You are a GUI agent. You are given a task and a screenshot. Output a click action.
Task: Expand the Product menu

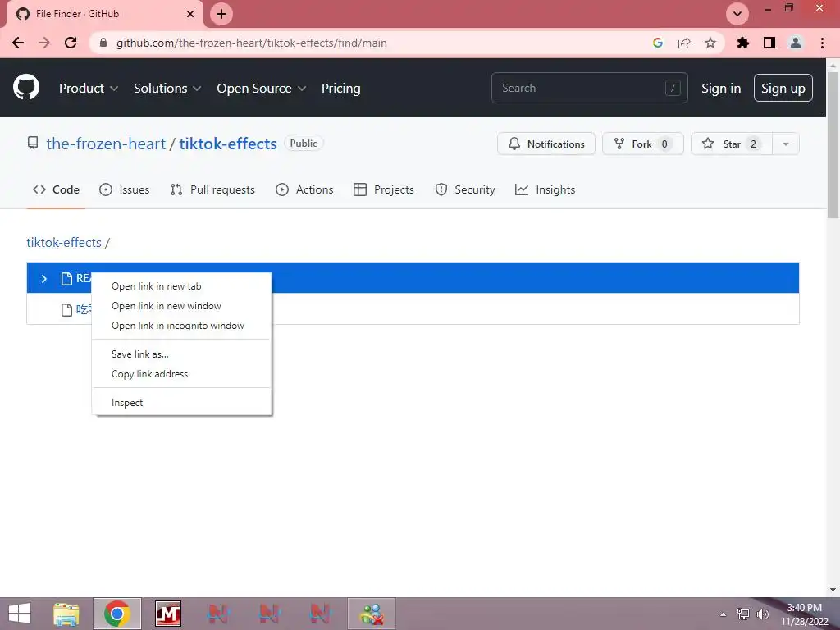pyautogui.click(x=89, y=89)
